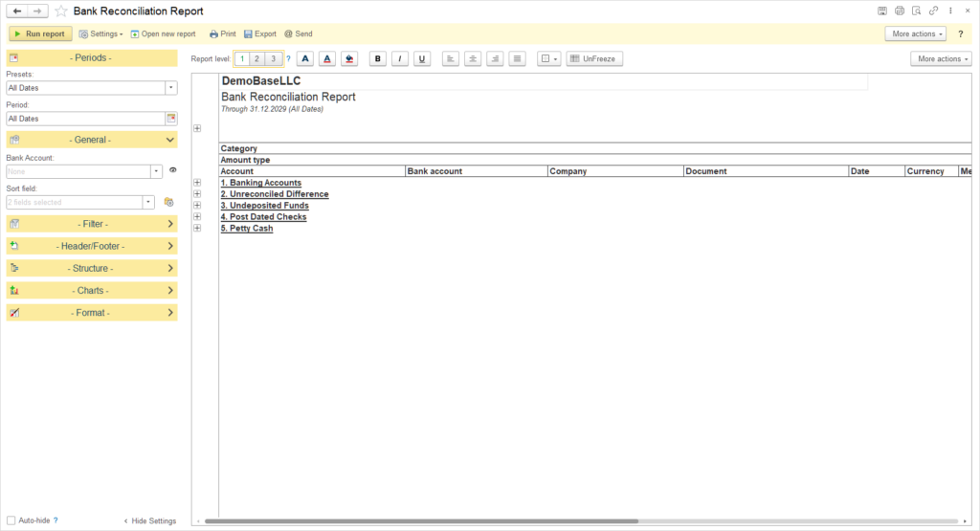Expand the Filter settings section
Viewport: 980px width, 531px height.
[92, 224]
